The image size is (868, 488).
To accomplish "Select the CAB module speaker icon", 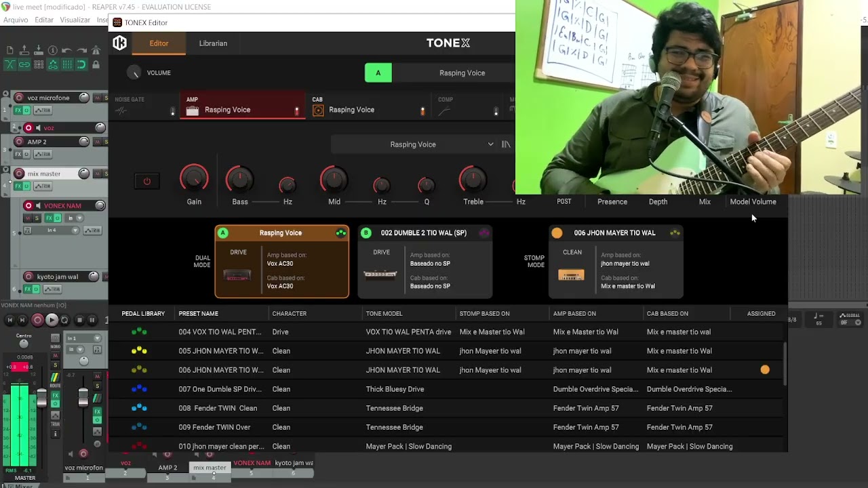I will 318,110.
